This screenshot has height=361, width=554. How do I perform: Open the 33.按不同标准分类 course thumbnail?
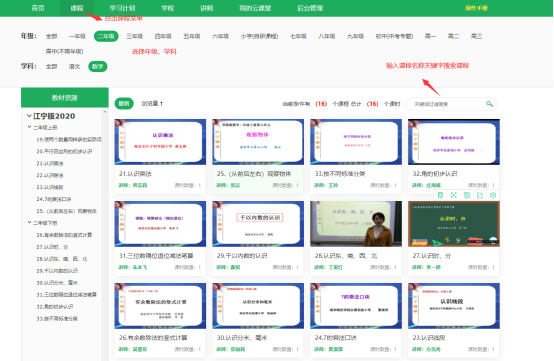[356, 142]
